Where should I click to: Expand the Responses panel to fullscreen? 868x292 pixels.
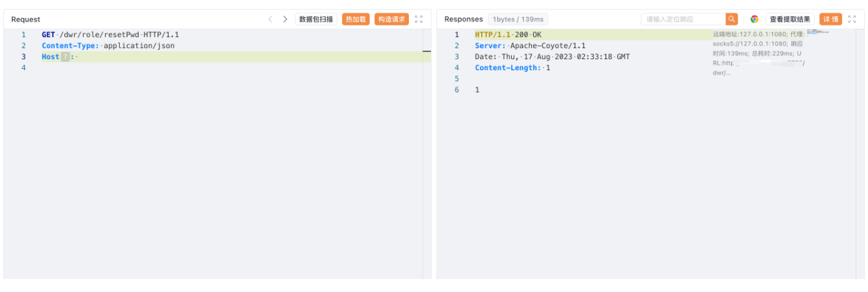[x=852, y=20]
